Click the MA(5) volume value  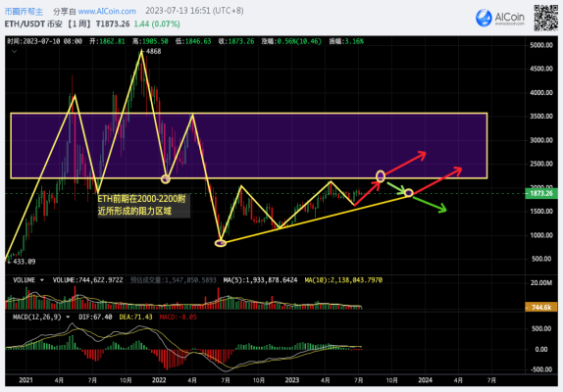point(260,280)
